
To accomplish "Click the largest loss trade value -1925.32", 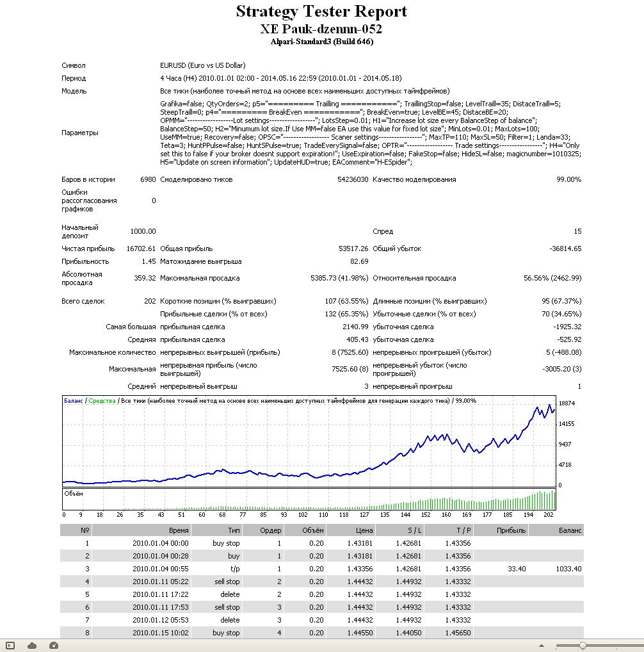I will click(x=567, y=327).
